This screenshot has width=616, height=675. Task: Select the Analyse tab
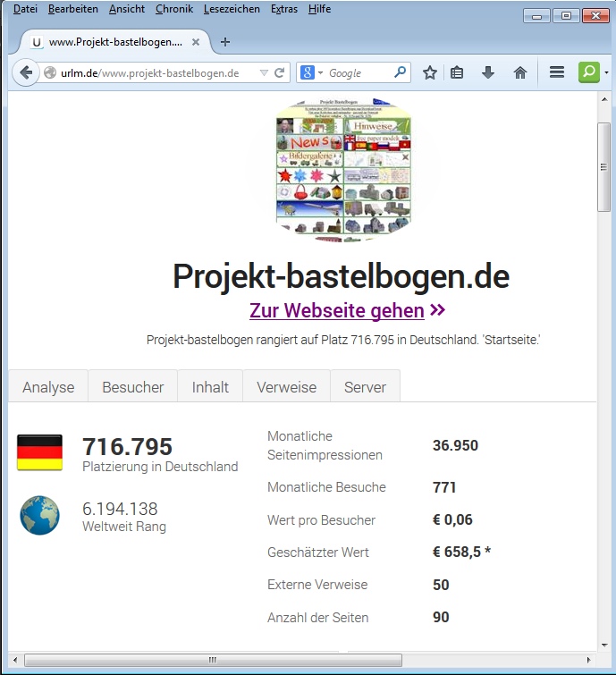(48, 386)
